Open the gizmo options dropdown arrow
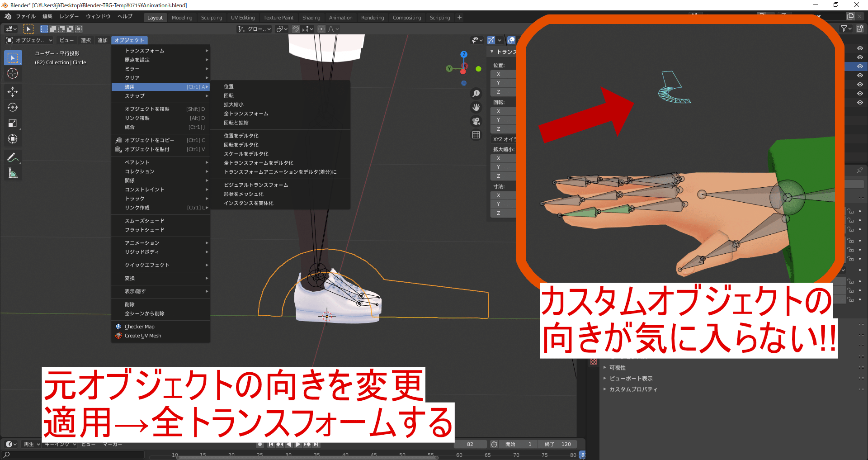This screenshot has height=460, width=868. (x=500, y=40)
